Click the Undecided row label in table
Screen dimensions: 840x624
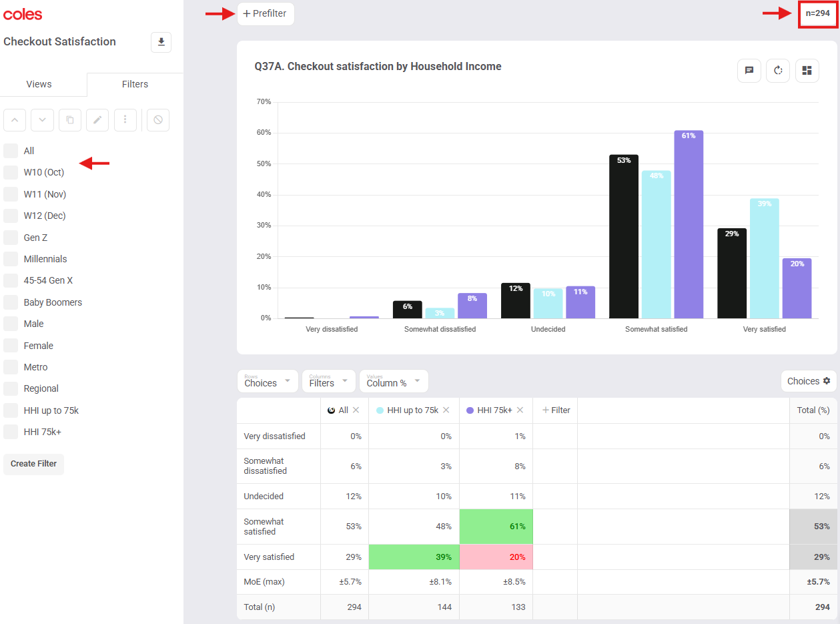click(x=264, y=497)
